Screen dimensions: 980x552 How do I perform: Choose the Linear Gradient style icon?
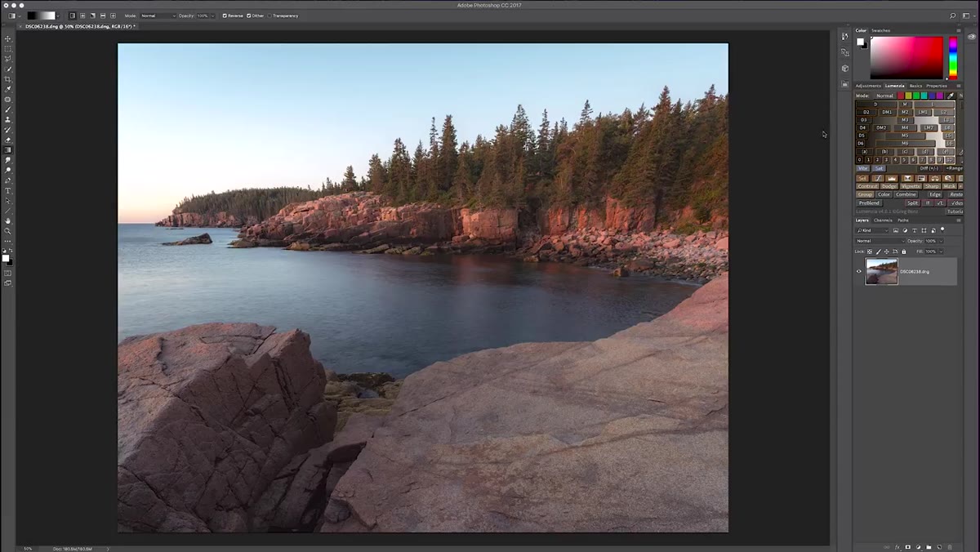[x=72, y=16]
